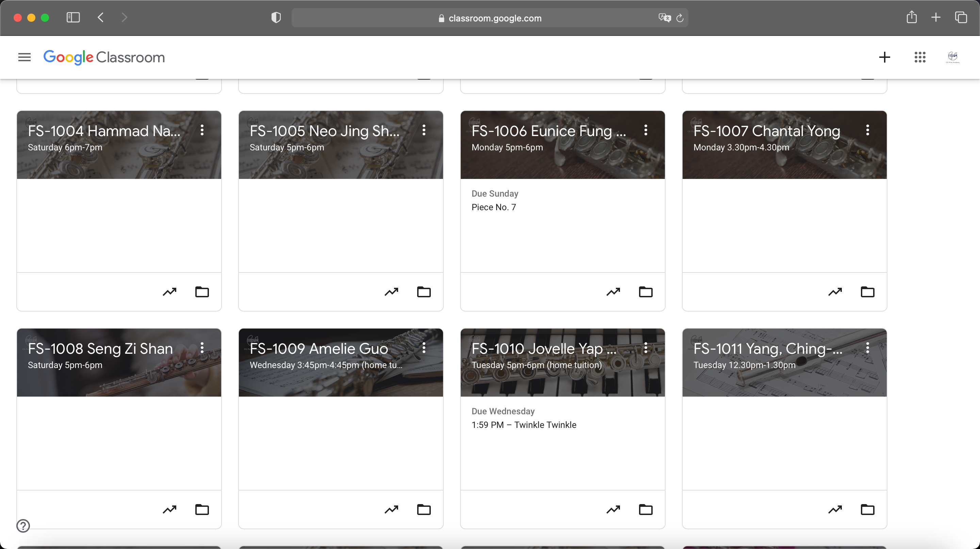Open Drive folder for FS-1006 Eunice Fung class
980x549 pixels.
click(x=646, y=292)
